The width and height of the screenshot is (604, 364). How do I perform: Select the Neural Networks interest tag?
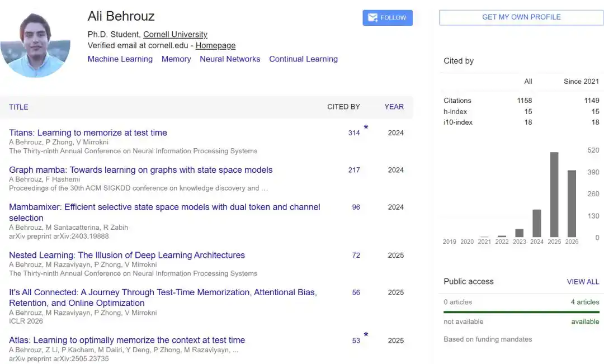coord(230,59)
